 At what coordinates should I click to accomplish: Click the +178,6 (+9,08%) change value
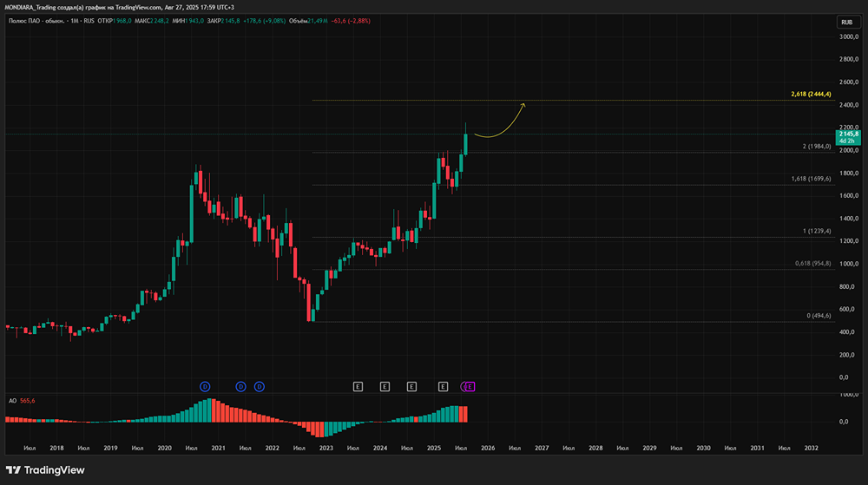264,21
